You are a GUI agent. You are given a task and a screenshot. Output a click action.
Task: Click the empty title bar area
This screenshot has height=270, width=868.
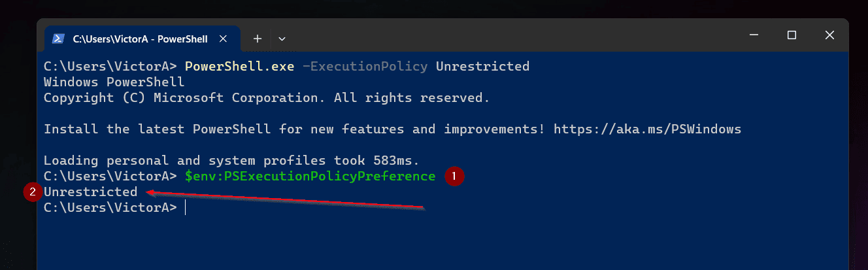click(510, 35)
